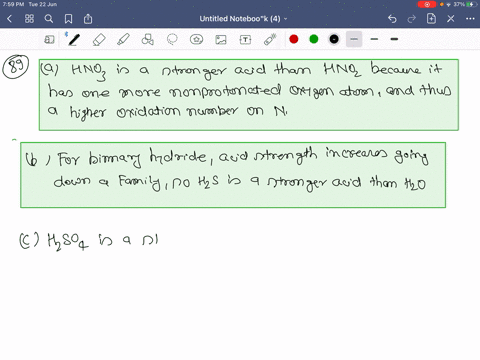480x360 pixels.
Task: Select the Eraser tool
Action: coord(99,40)
